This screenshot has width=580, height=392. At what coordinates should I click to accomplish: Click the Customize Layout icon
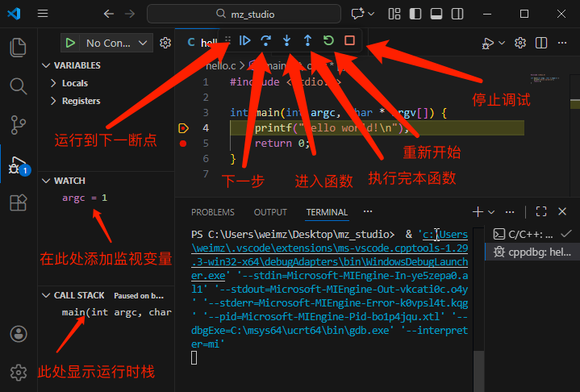pos(394,14)
